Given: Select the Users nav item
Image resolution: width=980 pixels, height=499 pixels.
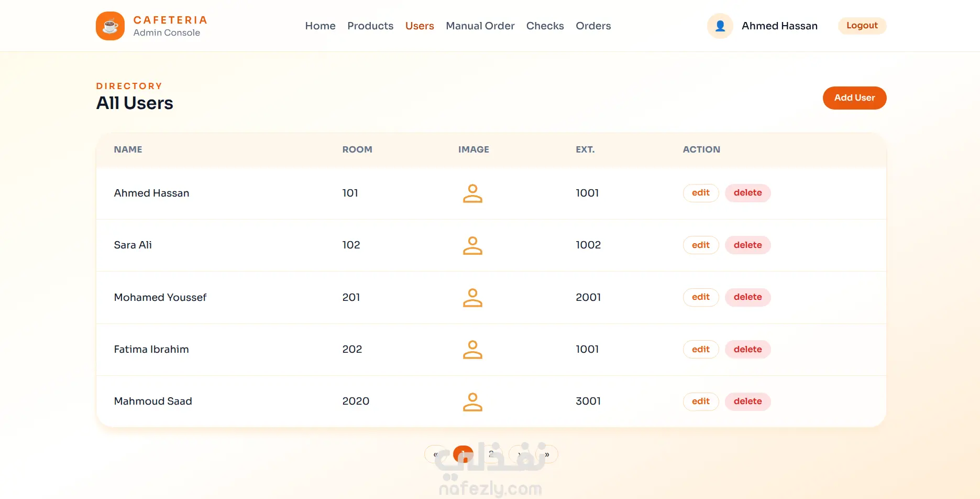Looking at the screenshot, I should (420, 26).
